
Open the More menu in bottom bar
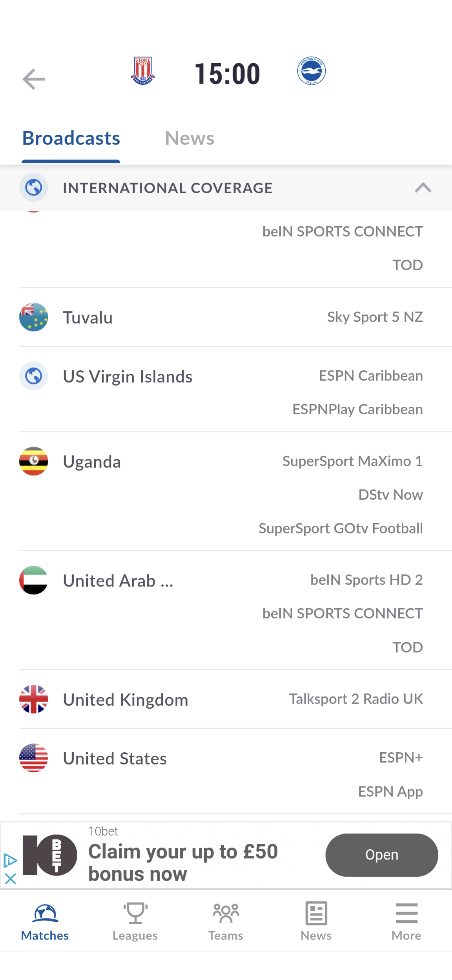[x=406, y=921]
